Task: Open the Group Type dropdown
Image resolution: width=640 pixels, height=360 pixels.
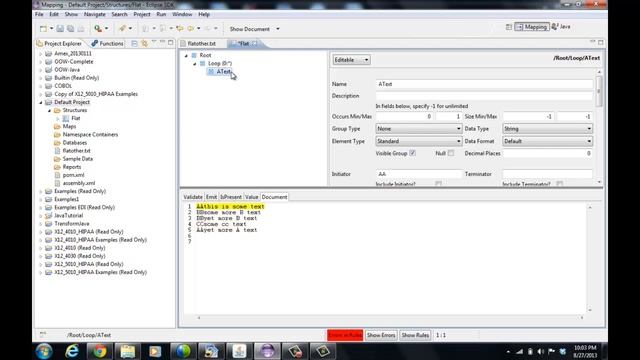Action: click(418, 129)
